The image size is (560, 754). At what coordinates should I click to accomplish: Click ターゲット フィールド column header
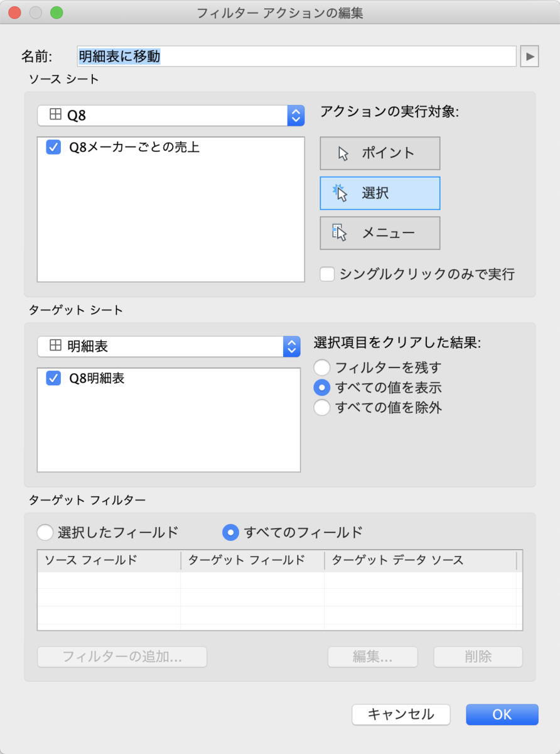pyautogui.click(x=252, y=560)
